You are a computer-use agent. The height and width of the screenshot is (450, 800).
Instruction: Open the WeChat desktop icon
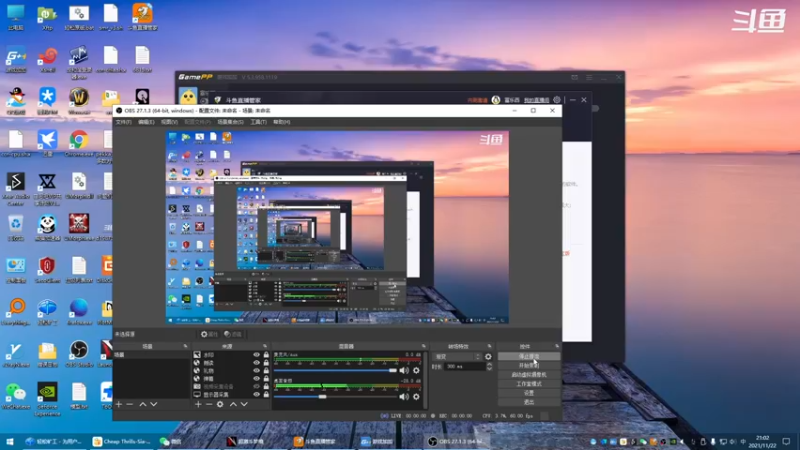(15, 396)
